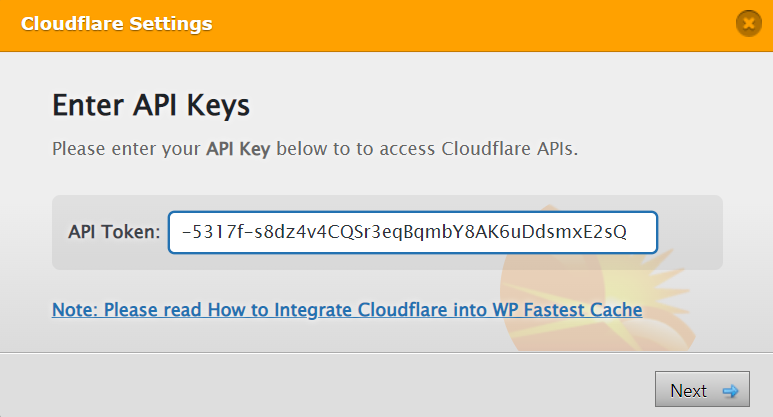
Task: Open the How to Integrate Cloudflare note link
Action: pyautogui.click(x=347, y=310)
